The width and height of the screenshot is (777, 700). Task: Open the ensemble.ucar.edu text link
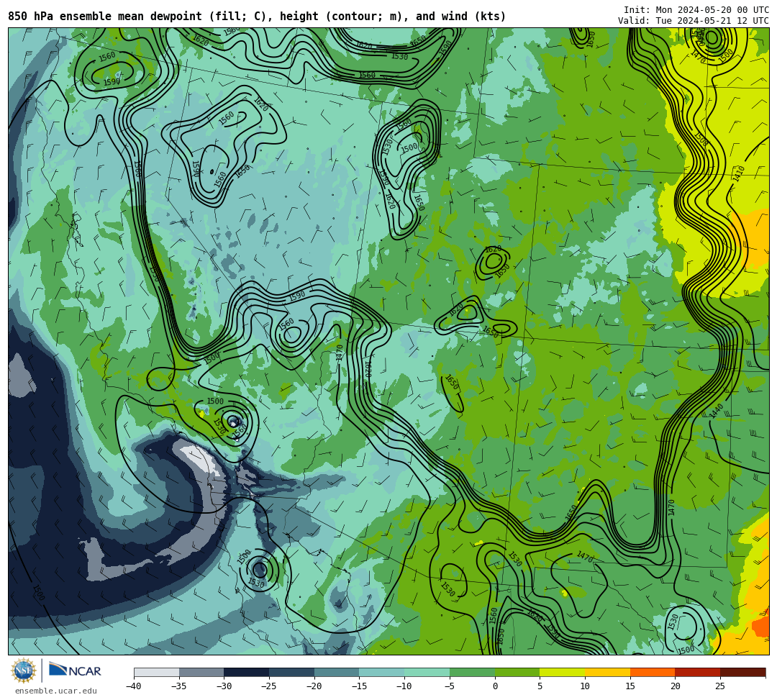55,691
